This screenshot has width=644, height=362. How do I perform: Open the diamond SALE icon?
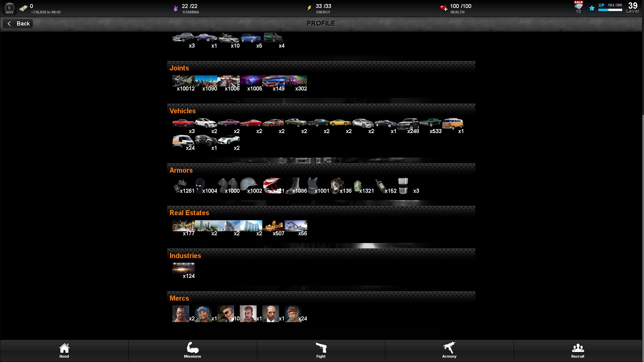click(x=579, y=7)
